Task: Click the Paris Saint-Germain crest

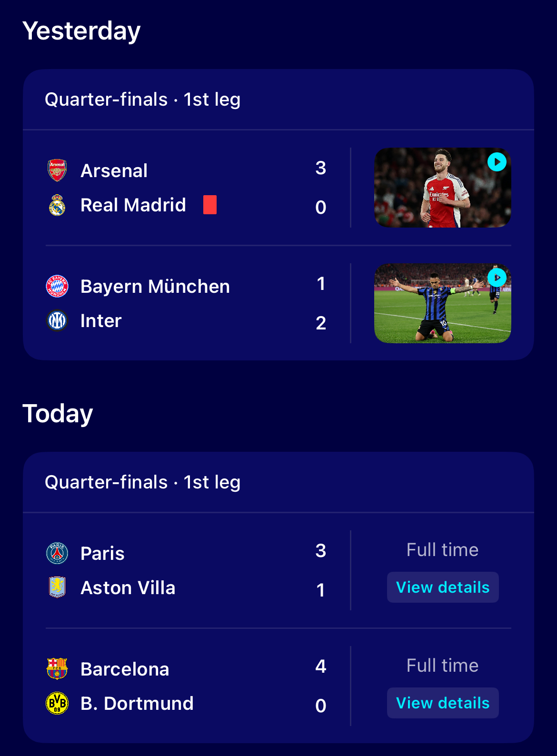Action: [57, 553]
